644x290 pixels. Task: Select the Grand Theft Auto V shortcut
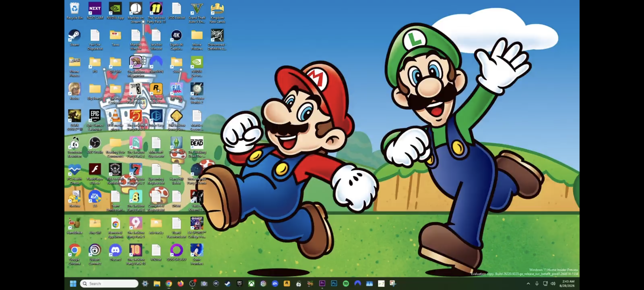[x=197, y=13]
